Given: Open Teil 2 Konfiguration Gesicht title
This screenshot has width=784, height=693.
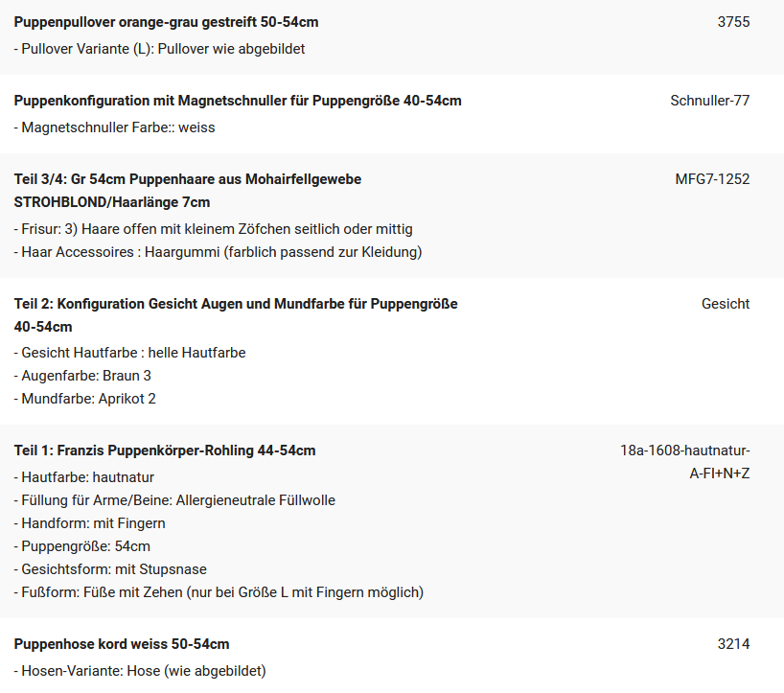Looking at the screenshot, I should pyautogui.click(x=236, y=315).
